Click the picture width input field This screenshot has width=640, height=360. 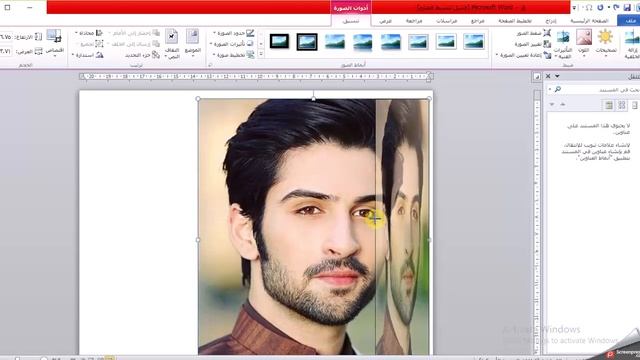click(6, 51)
